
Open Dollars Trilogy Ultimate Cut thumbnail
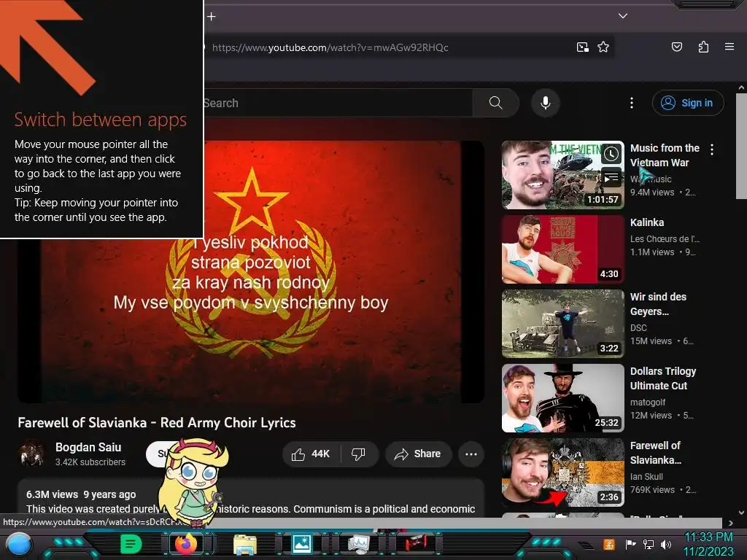point(562,397)
